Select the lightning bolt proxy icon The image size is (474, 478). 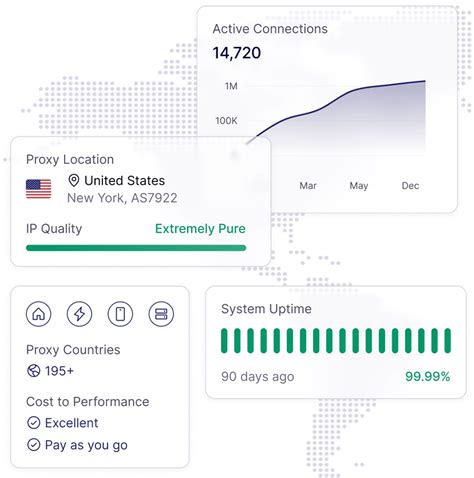[79, 314]
